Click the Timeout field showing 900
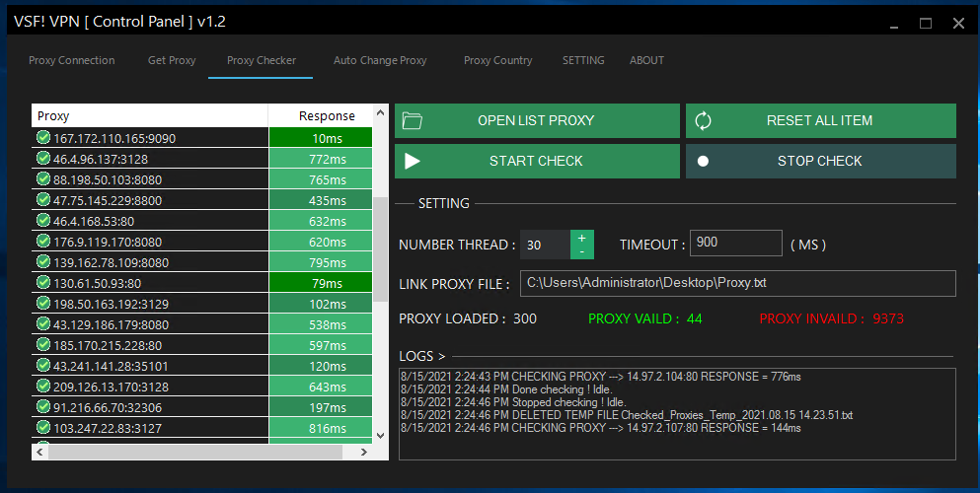 click(x=735, y=243)
